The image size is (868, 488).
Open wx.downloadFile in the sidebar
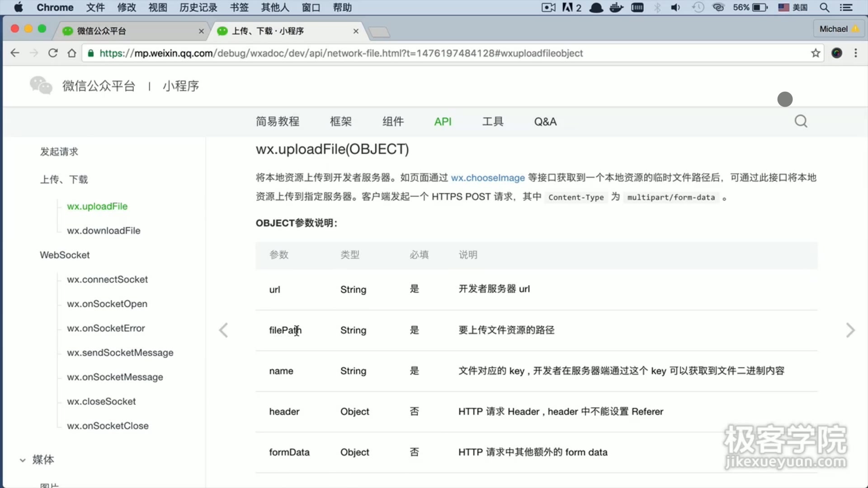pyautogui.click(x=104, y=230)
